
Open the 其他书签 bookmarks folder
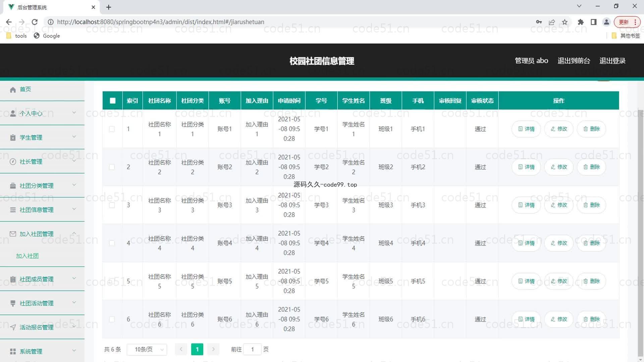point(626,36)
